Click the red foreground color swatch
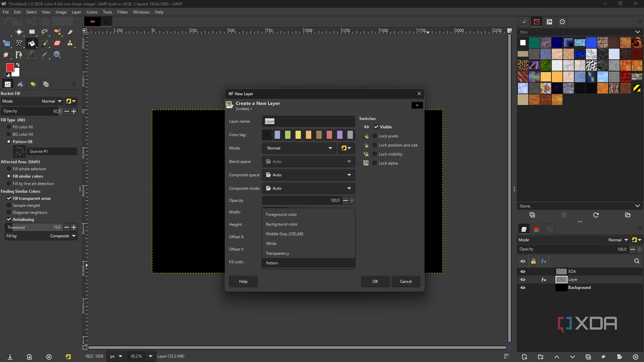The image size is (644, 362). pos(9,67)
